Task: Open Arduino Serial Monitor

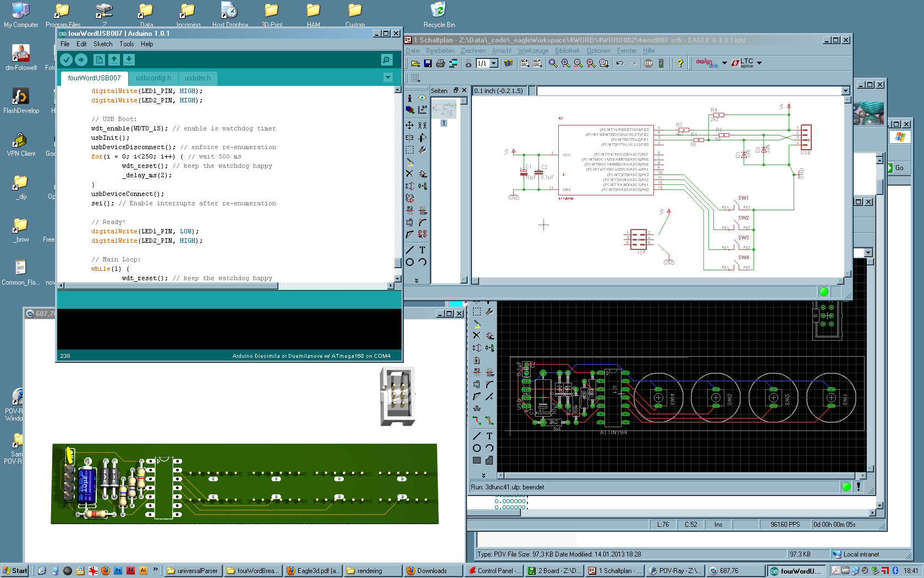Action: (387, 59)
